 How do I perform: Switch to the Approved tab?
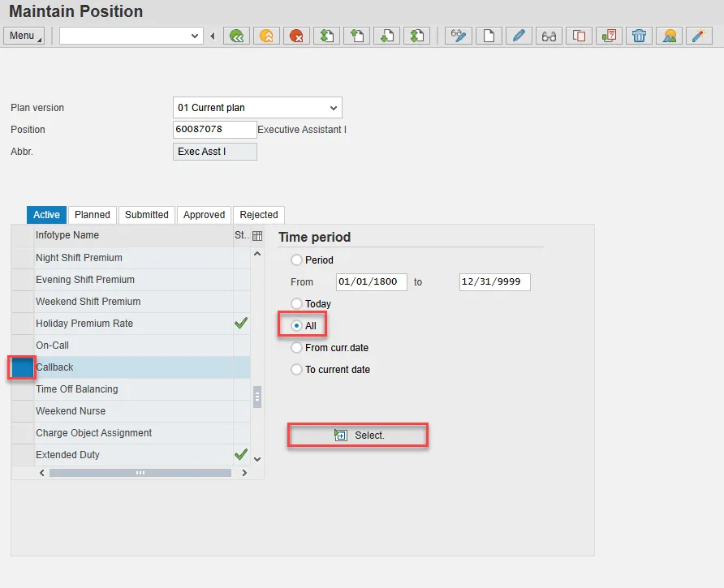pyautogui.click(x=204, y=215)
